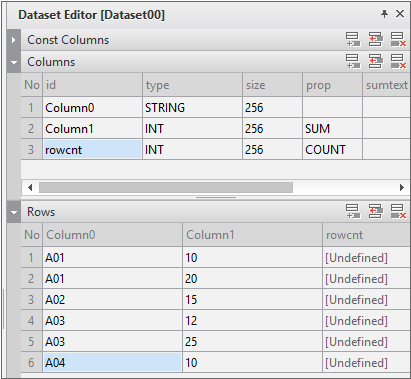
Task: Delete the selected row via Rows header icon
Action: coord(398,211)
